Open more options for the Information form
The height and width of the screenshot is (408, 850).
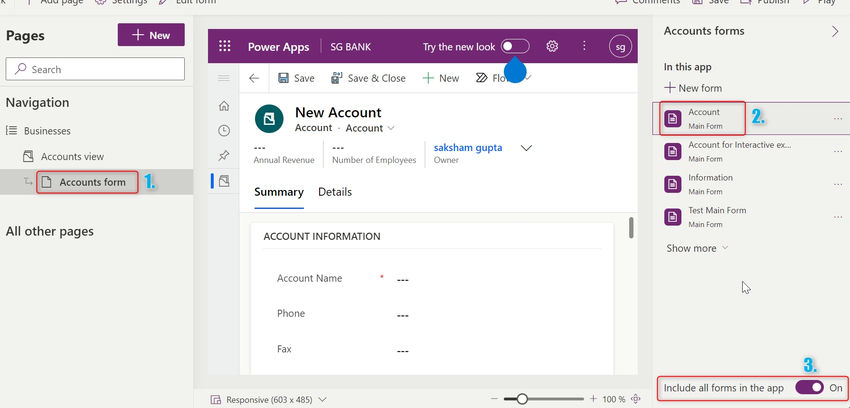tap(838, 184)
